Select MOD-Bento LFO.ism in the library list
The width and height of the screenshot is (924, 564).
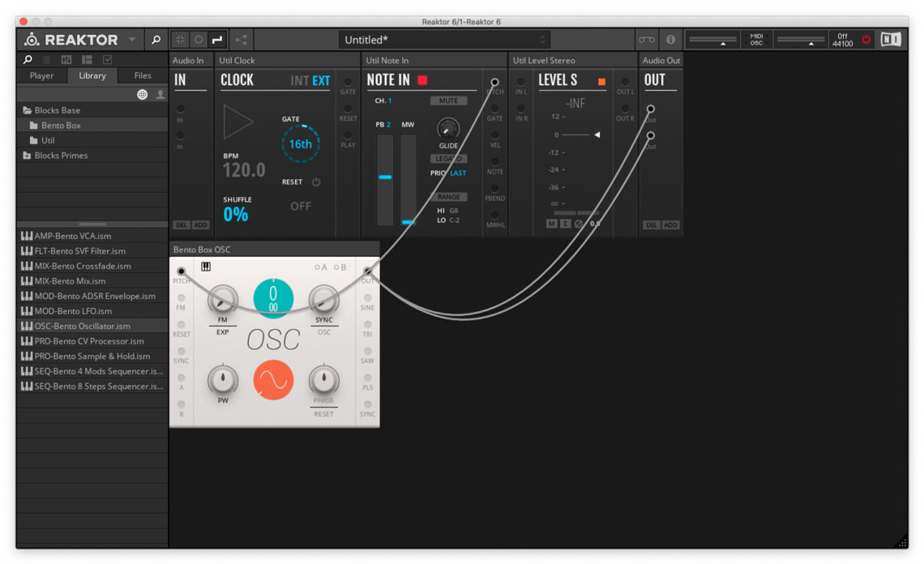pyautogui.click(x=81, y=311)
